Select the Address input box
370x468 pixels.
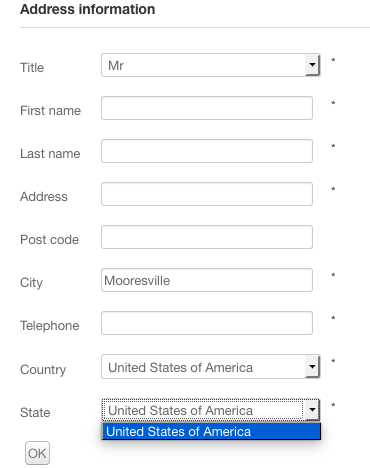(x=207, y=194)
